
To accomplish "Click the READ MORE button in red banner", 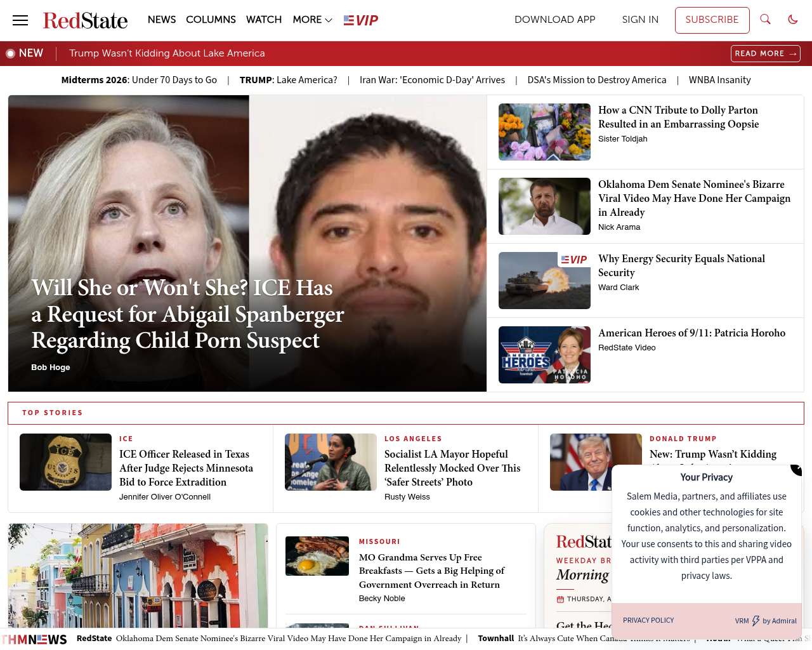I will [x=766, y=54].
